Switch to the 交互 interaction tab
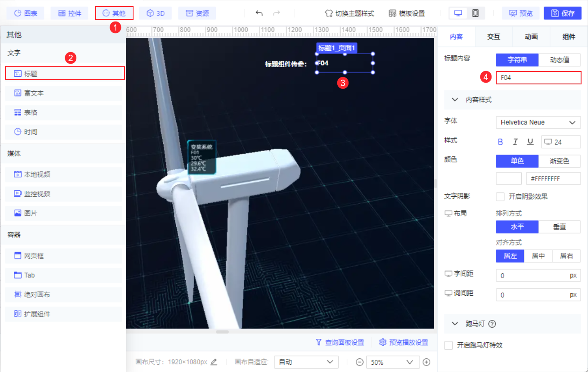 tap(494, 37)
